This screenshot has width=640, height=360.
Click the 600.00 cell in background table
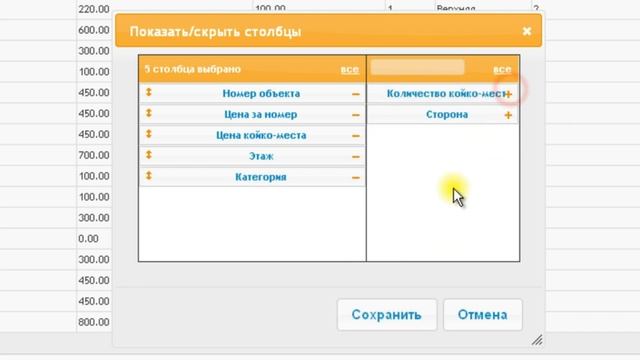[x=94, y=30]
